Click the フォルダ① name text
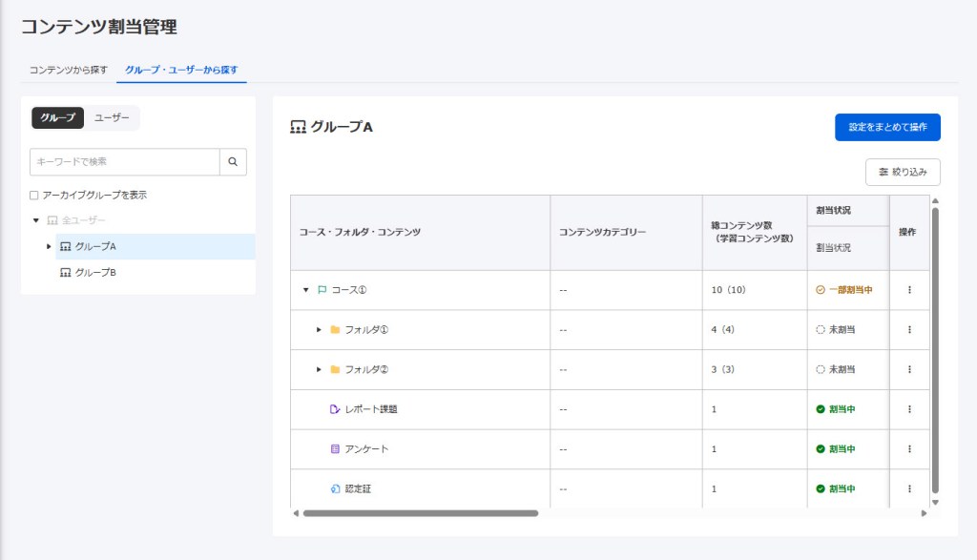Image resolution: width=977 pixels, height=560 pixels. coord(366,329)
